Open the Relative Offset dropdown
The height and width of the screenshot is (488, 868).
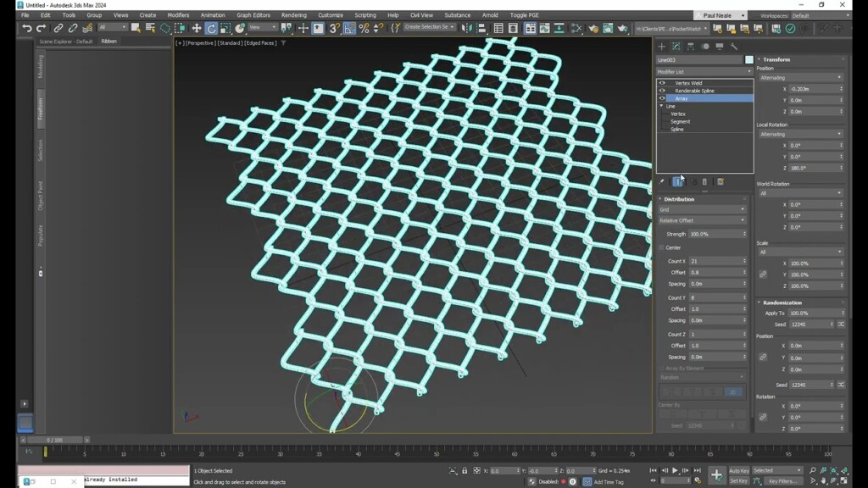pos(704,219)
